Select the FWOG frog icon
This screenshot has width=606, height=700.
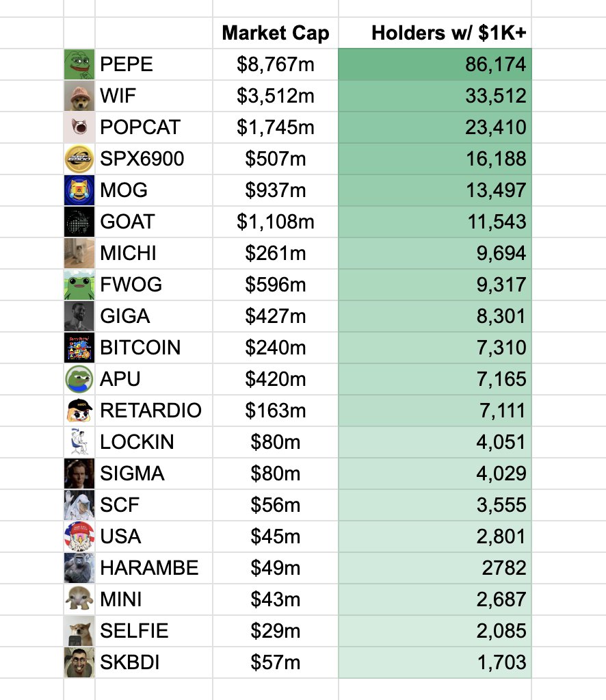tap(79, 285)
